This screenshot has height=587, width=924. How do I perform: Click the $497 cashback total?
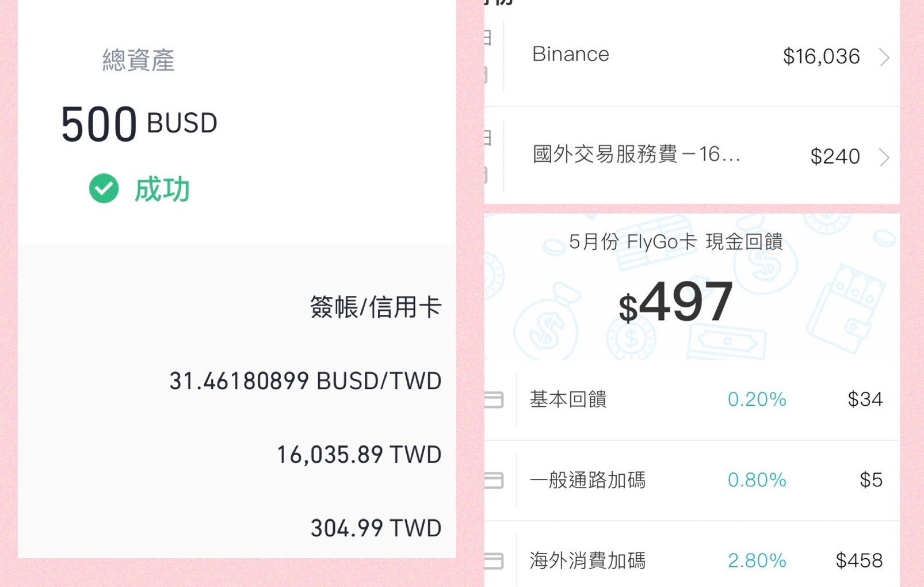675,302
